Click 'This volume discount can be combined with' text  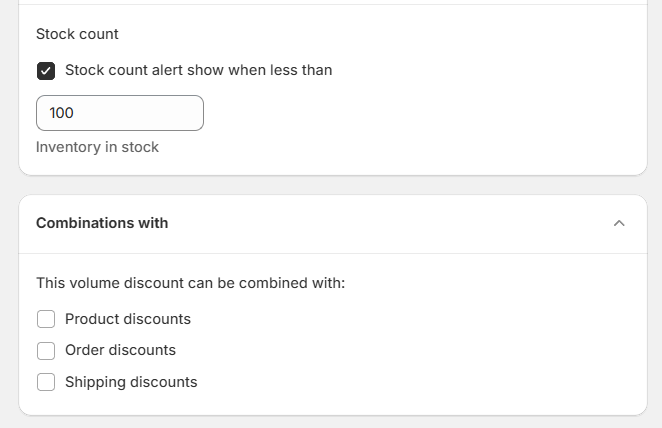point(190,283)
